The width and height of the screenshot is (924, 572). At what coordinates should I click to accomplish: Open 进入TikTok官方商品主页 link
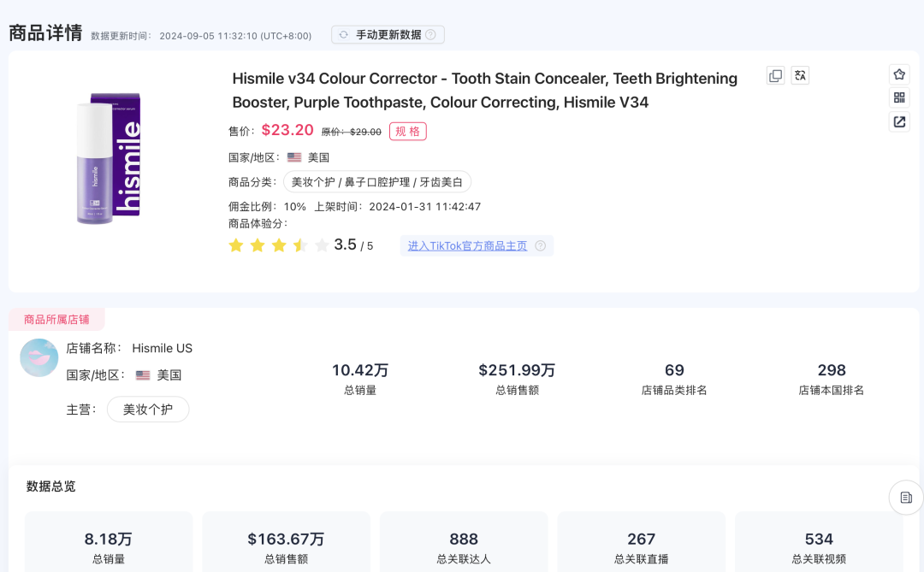[x=467, y=245]
